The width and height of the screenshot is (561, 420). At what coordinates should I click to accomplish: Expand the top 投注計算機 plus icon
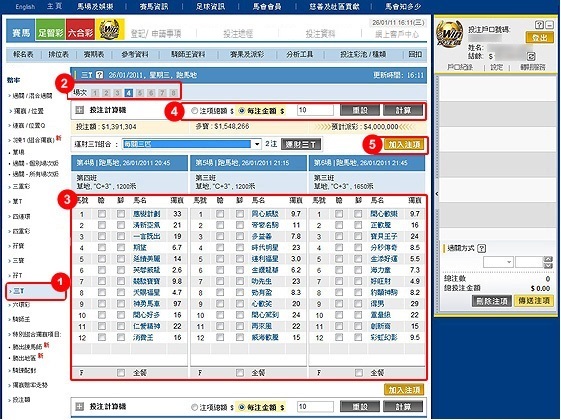pos(80,110)
